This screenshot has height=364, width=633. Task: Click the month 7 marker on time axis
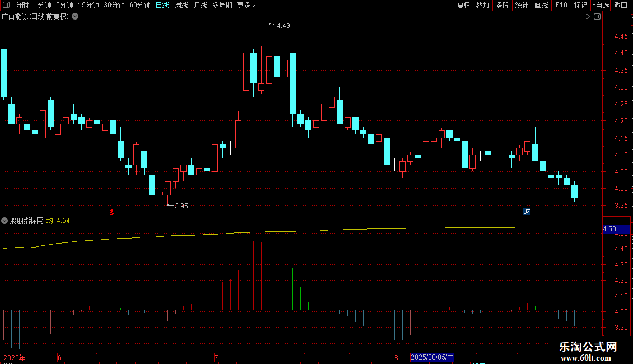216,357
